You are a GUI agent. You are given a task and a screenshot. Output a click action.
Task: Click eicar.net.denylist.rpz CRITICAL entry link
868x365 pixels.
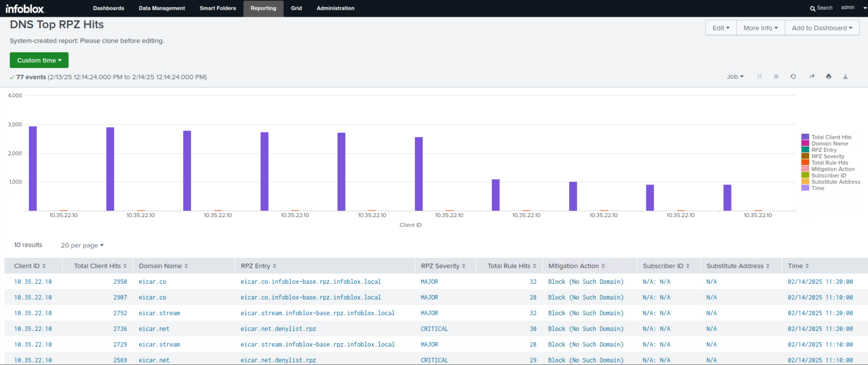tap(278, 328)
